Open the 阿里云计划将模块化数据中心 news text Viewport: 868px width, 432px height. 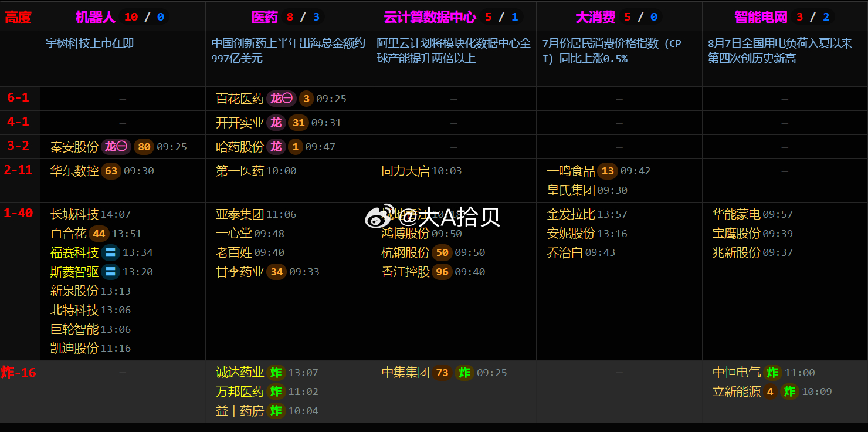(x=453, y=50)
